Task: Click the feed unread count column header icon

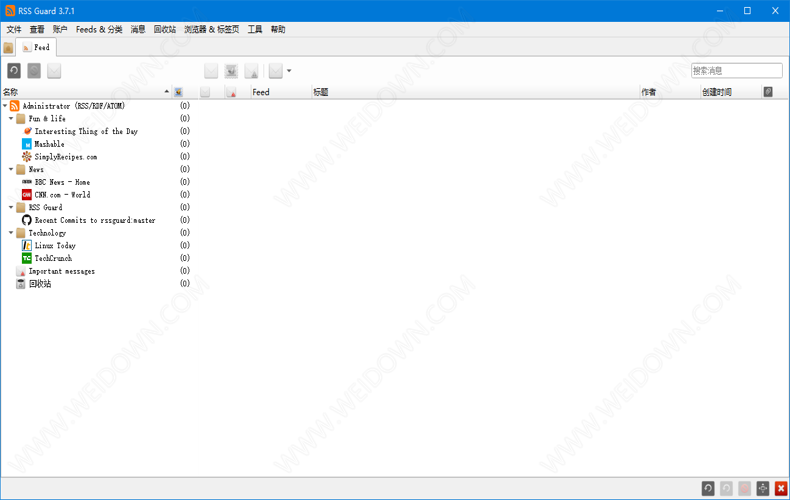Action: (x=178, y=92)
